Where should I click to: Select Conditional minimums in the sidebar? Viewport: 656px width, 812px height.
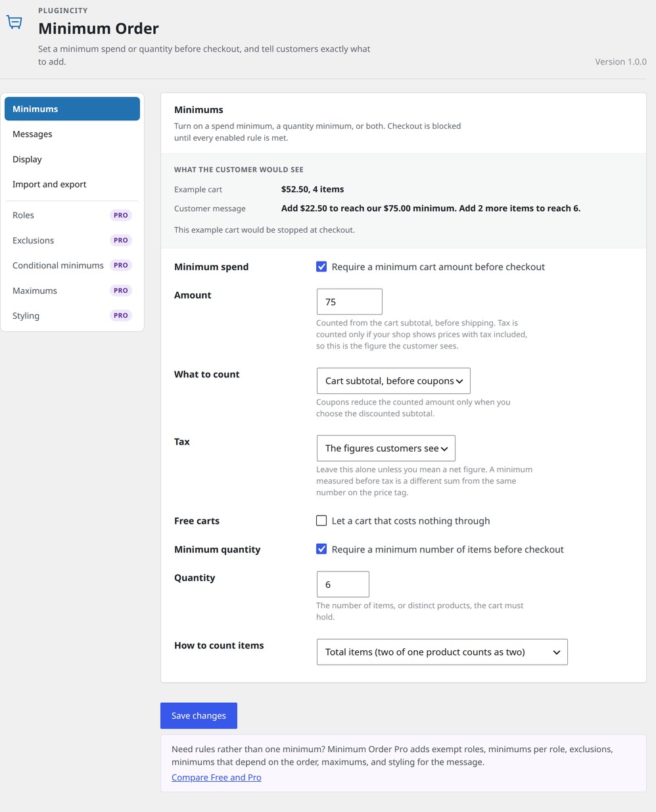pyautogui.click(x=72, y=265)
